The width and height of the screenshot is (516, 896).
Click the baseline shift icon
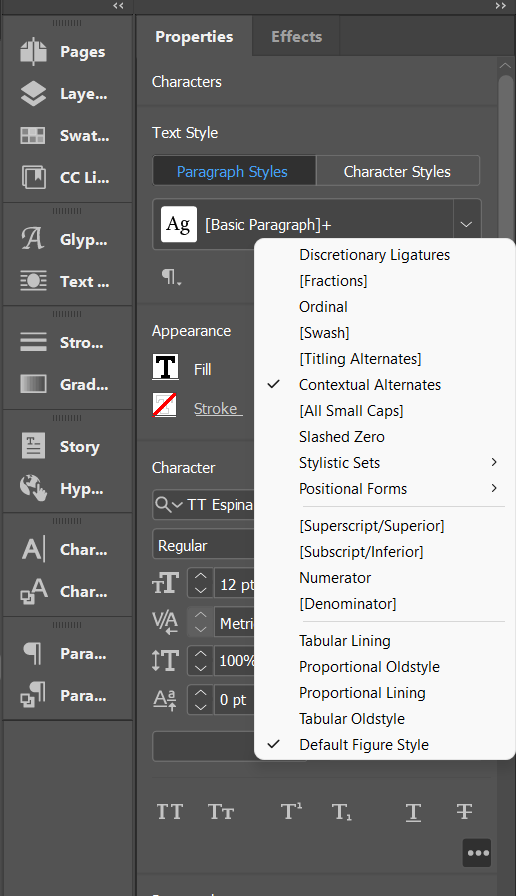click(166, 699)
